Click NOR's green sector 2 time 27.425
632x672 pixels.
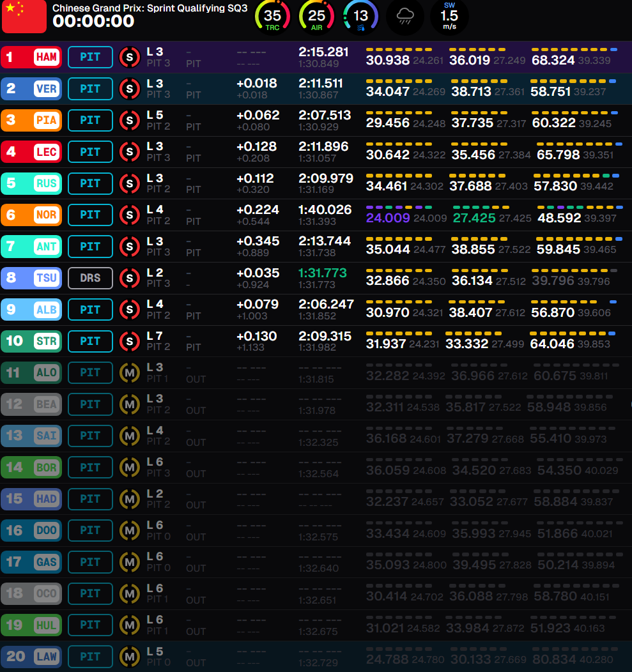474,218
